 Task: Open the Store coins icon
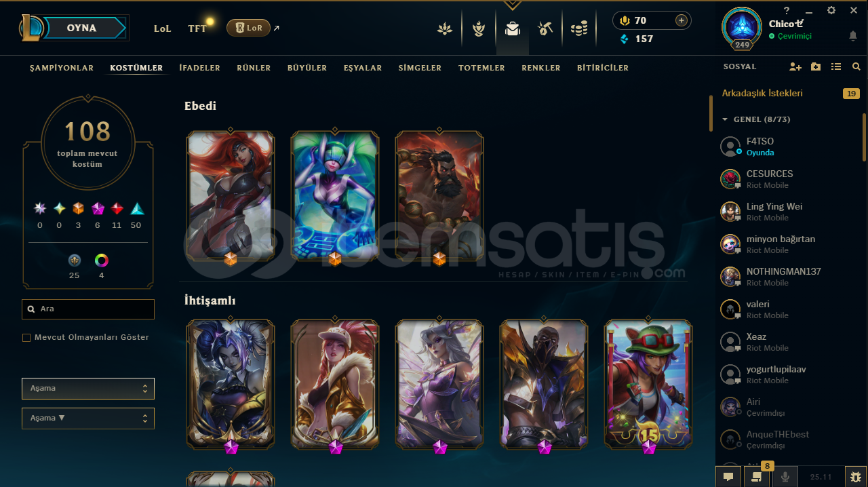tap(579, 28)
